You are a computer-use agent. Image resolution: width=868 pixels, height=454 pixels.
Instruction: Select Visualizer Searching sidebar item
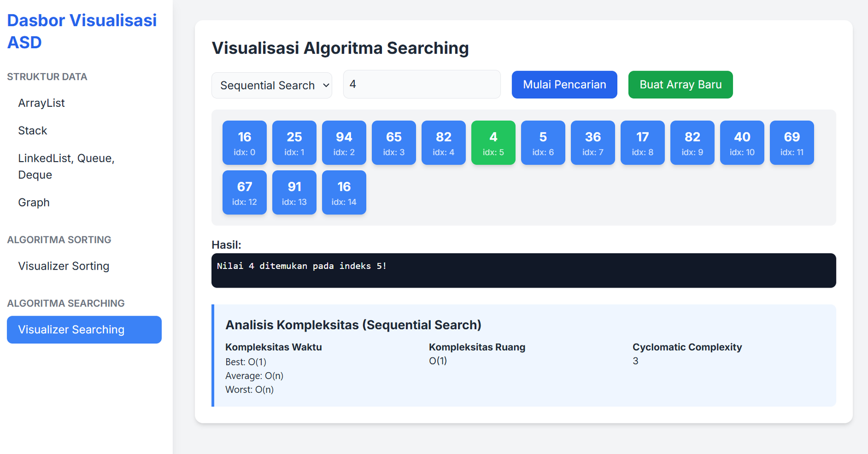point(84,330)
